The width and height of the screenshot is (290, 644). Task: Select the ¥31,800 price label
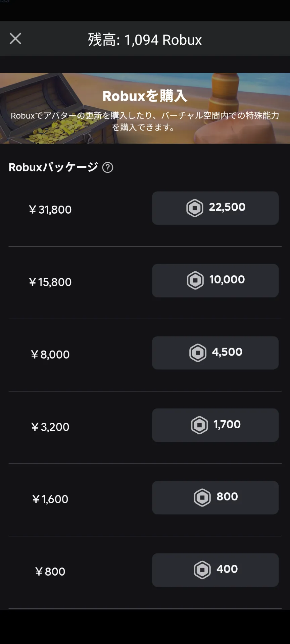pos(50,210)
